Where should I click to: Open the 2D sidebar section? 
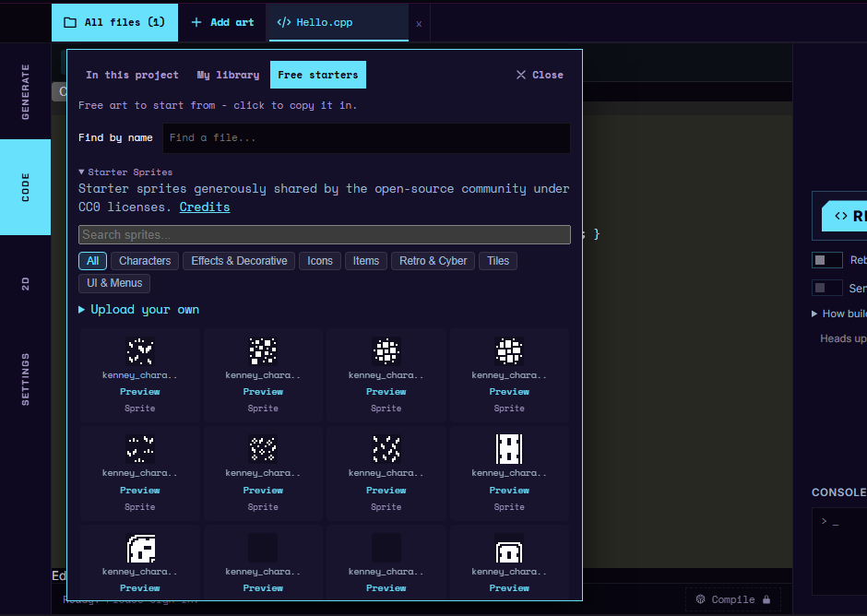pos(26,284)
